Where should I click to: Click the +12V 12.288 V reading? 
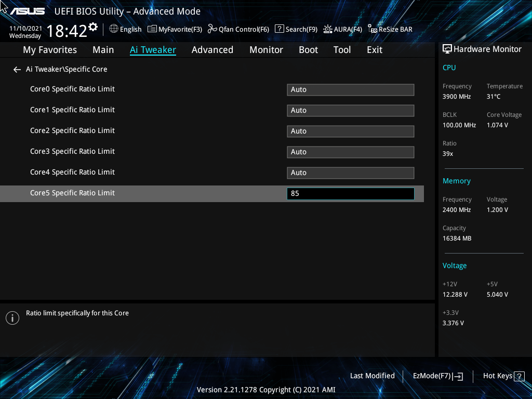(455, 295)
